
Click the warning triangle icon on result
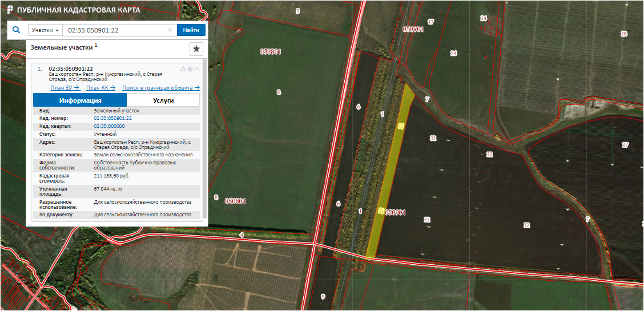pyautogui.click(x=183, y=68)
